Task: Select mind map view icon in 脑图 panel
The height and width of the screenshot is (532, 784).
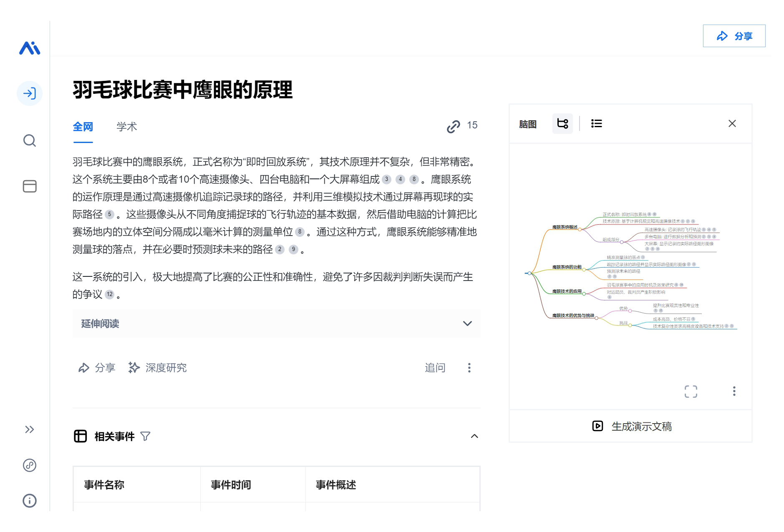Action: [x=562, y=124]
